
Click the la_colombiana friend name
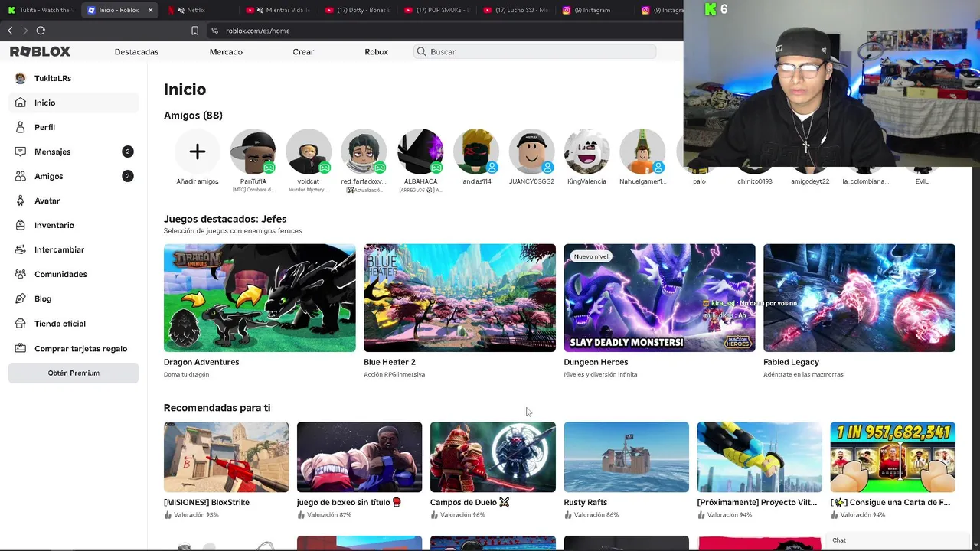coord(866,181)
